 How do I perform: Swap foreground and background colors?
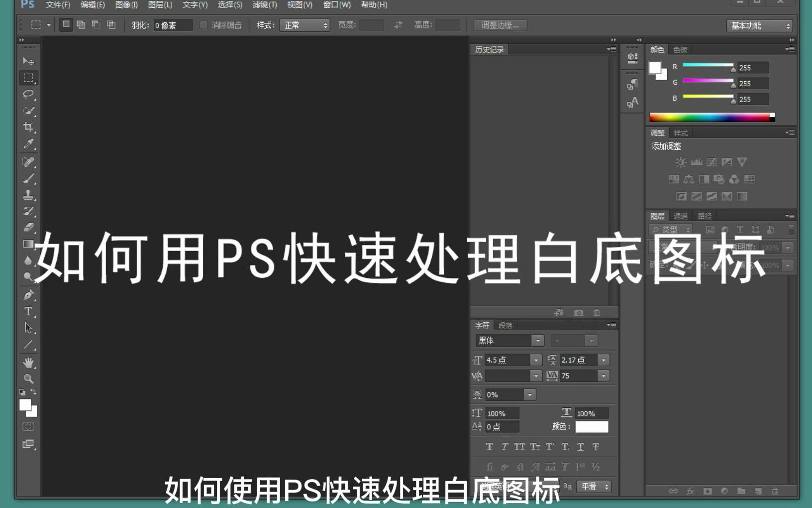point(33,392)
